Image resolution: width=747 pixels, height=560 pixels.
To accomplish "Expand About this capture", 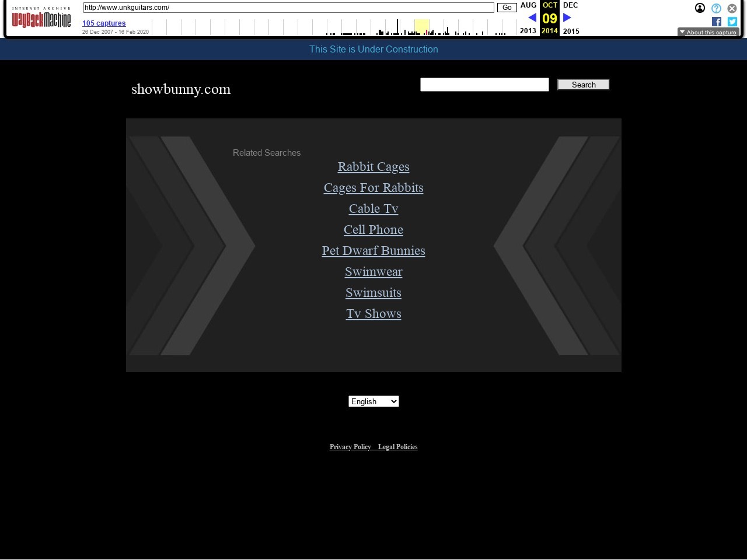I will coord(708,32).
